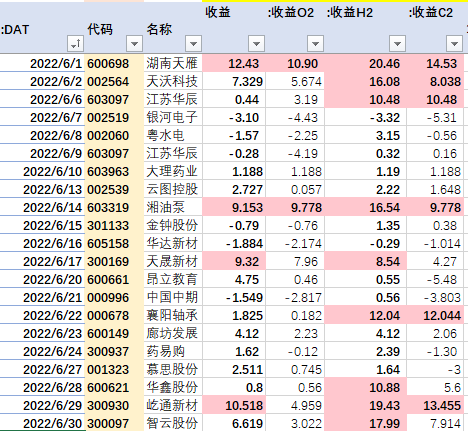
Task: Select value cell 9.32
Action: 234,261
